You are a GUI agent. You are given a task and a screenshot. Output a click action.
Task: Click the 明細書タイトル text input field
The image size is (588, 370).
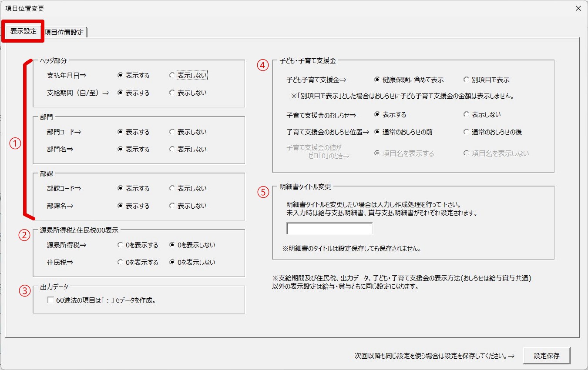[x=329, y=229]
